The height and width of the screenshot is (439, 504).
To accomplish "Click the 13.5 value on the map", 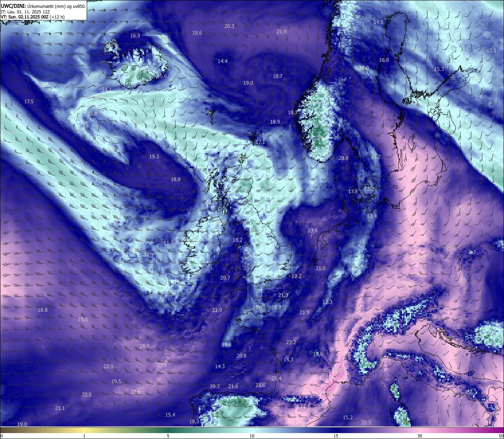I will [x=491, y=50].
